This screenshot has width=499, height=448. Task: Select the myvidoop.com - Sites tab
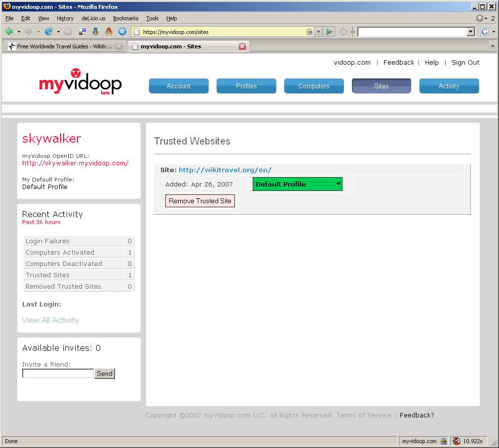click(x=189, y=46)
